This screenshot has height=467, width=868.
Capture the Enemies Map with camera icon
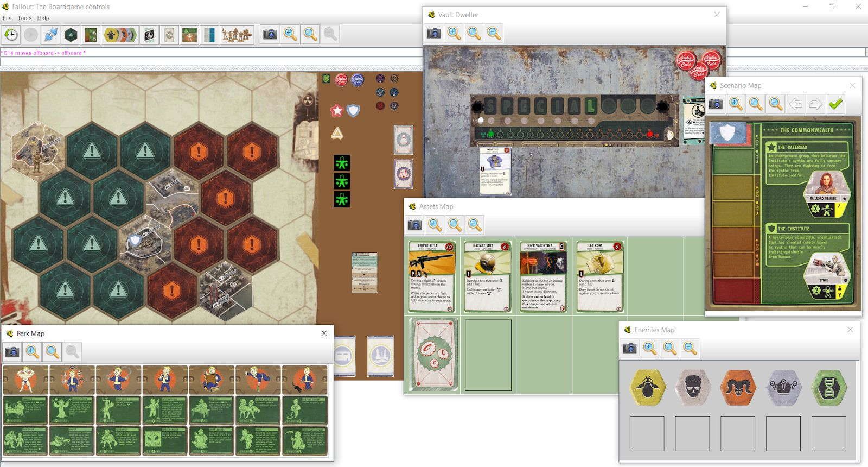click(x=630, y=348)
